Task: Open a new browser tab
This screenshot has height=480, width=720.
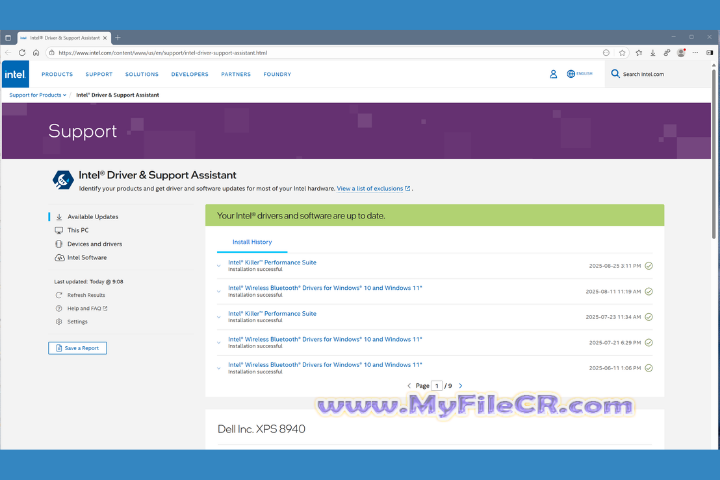Action: tap(118, 38)
